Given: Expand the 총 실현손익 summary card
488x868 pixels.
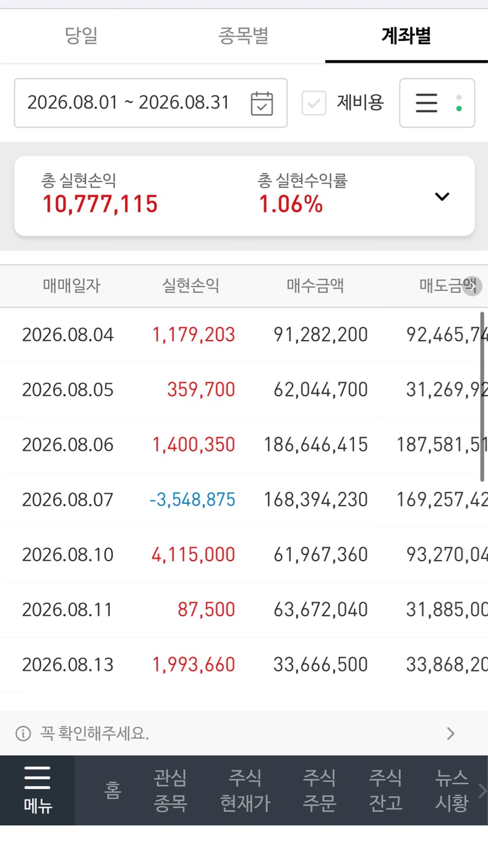Looking at the screenshot, I should pos(442,197).
